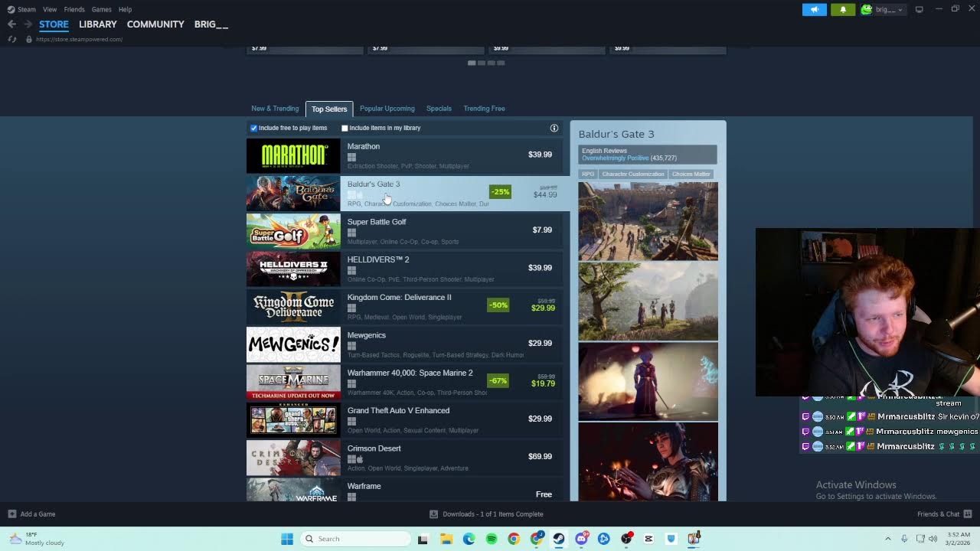The width and height of the screenshot is (980, 551).
Task: Click Downloads - 1 of 1 Items Complete
Action: click(493, 514)
